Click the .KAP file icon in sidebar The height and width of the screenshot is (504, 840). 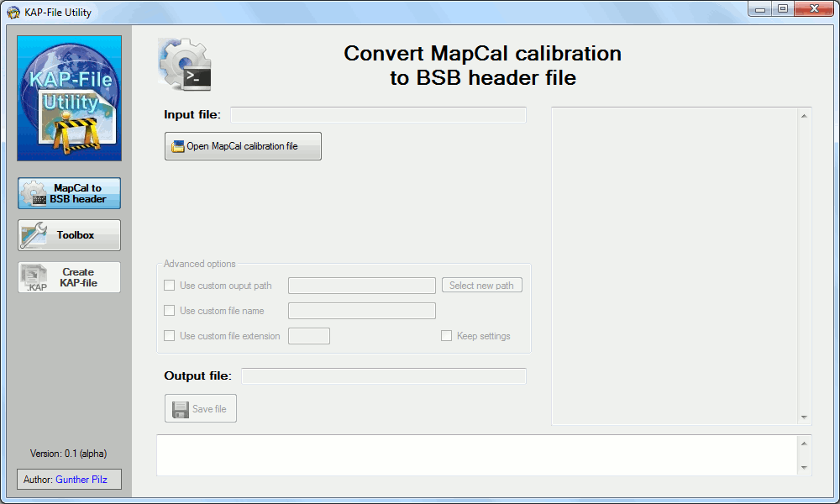tap(34, 278)
